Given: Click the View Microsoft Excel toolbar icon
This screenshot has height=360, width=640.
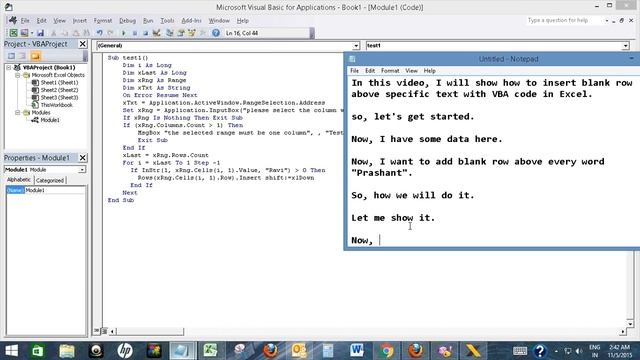Looking at the screenshot, I should point(13,33).
